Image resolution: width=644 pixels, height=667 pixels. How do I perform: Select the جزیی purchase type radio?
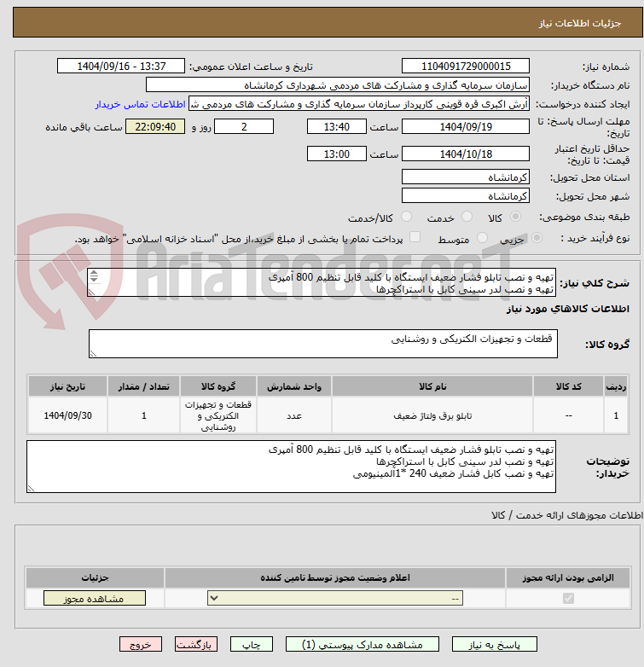tap(537, 238)
